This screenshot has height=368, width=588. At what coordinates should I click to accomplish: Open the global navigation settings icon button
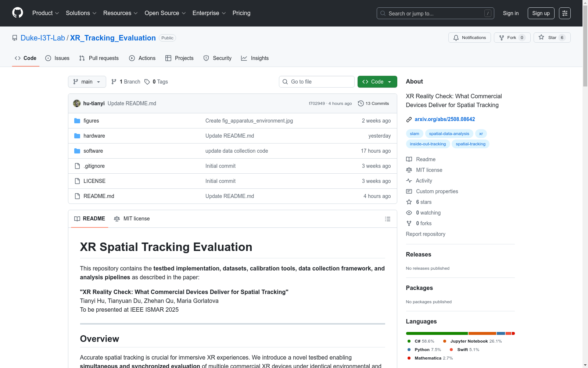pos(565,13)
